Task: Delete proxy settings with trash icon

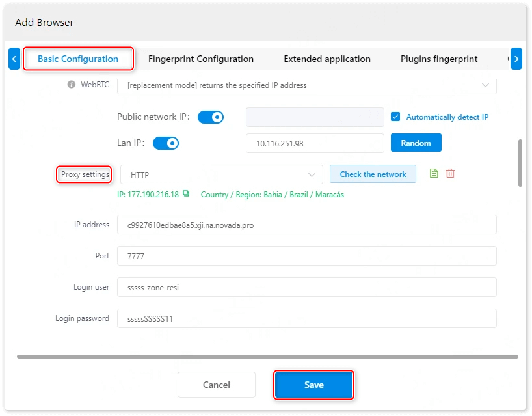Action: tap(450, 174)
